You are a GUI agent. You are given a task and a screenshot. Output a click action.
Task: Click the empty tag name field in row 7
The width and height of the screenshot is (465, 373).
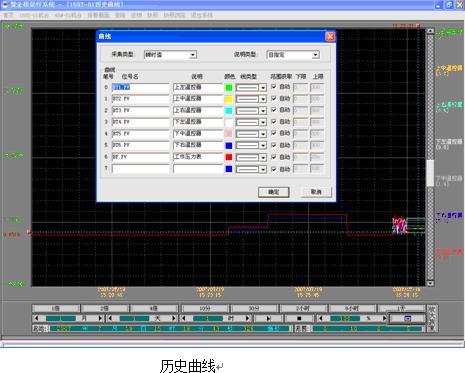tap(141, 169)
